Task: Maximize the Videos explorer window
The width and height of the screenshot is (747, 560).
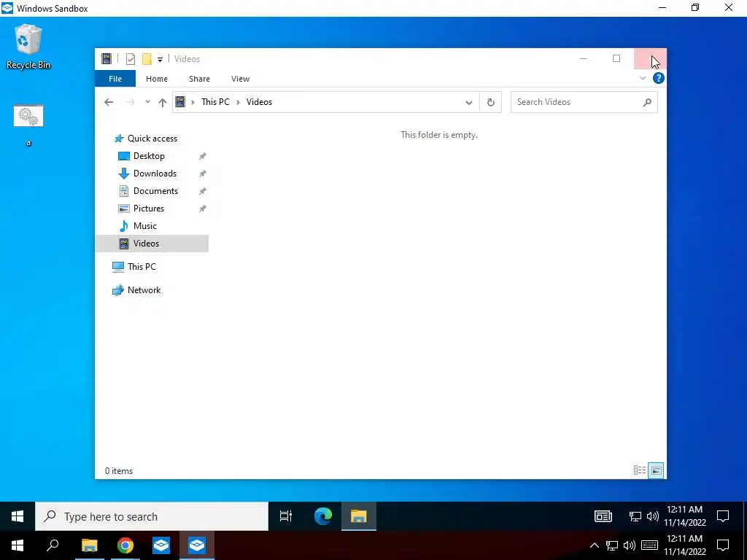Action: pos(616,58)
